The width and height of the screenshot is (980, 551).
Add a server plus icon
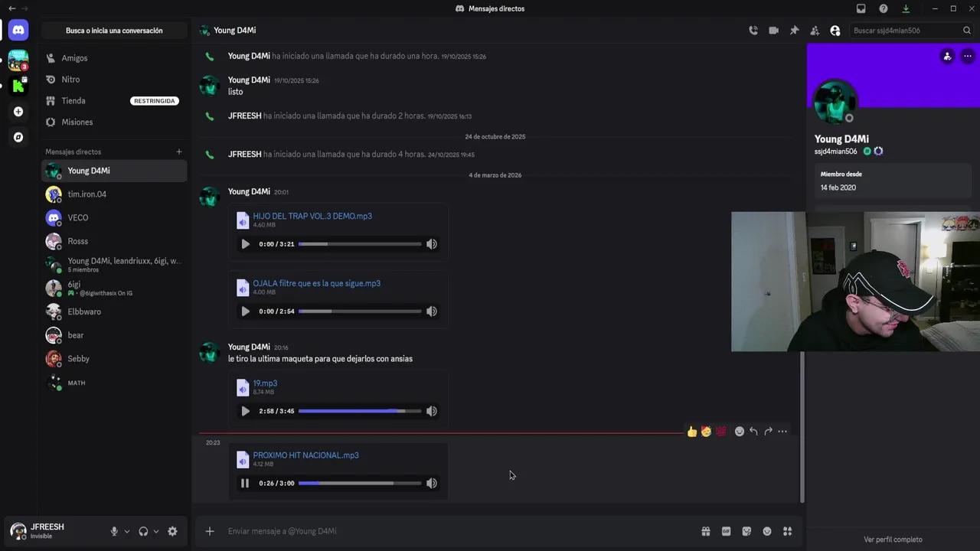click(x=18, y=112)
